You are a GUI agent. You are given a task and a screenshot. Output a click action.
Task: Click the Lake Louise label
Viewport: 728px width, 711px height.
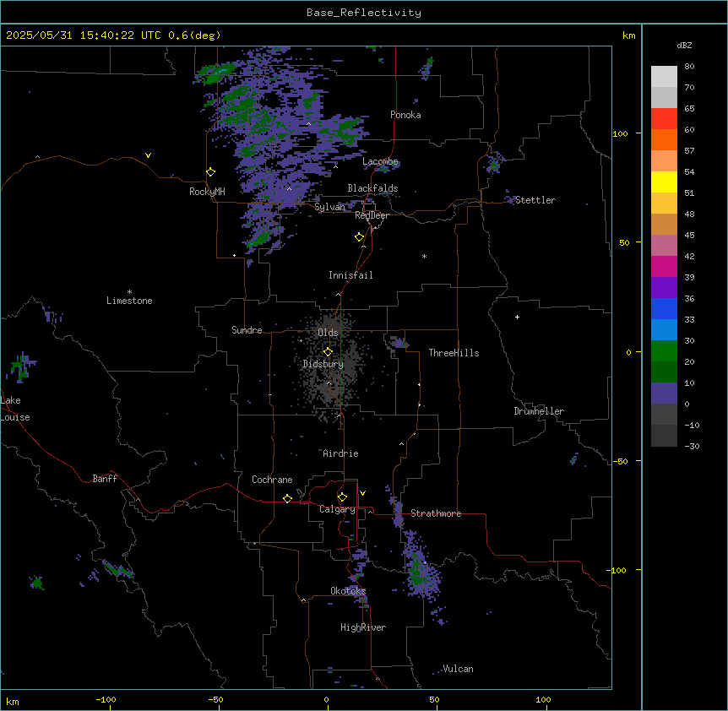coord(15,409)
